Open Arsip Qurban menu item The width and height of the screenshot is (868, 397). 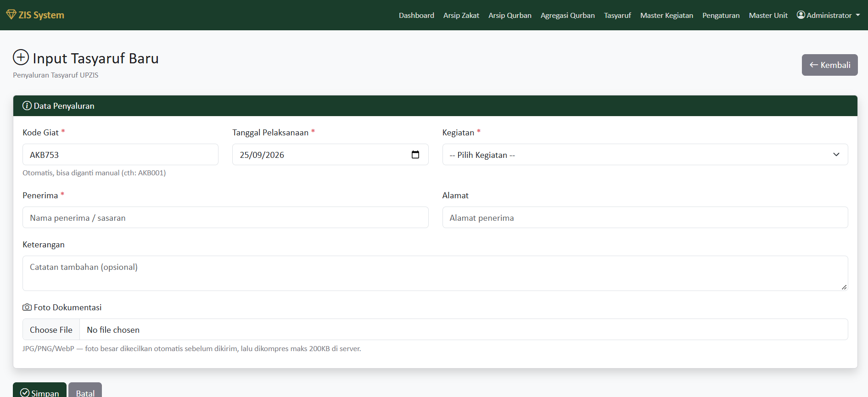click(510, 15)
